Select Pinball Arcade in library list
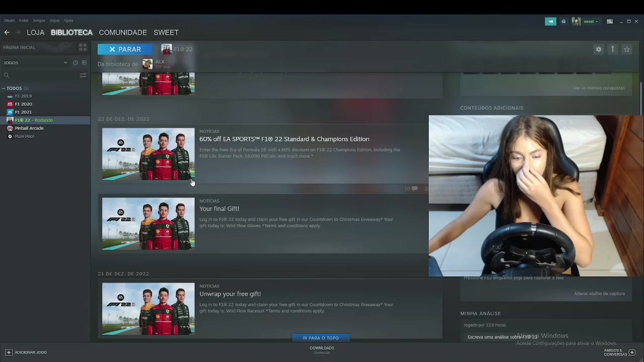The width and height of the screenshot is (644, 362). coord(45,128)
